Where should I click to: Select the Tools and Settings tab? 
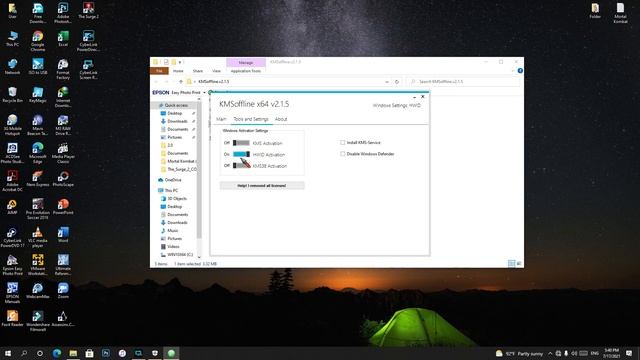(x=251, y=119)
